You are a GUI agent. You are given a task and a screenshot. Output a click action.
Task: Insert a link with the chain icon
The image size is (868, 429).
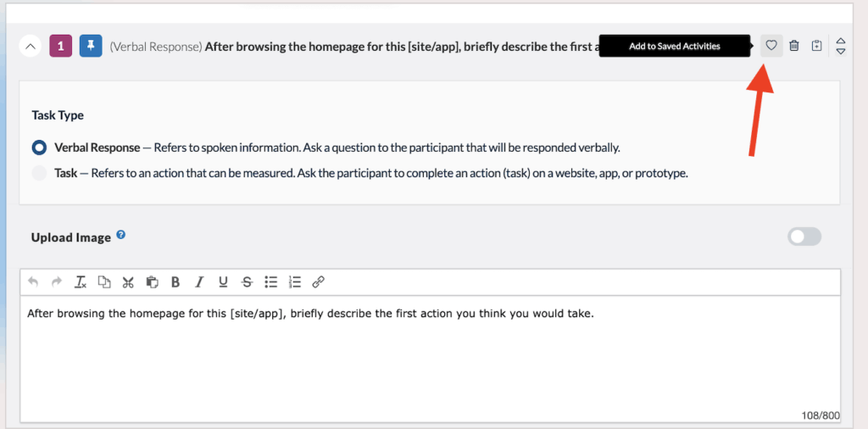tap(319, 282)
